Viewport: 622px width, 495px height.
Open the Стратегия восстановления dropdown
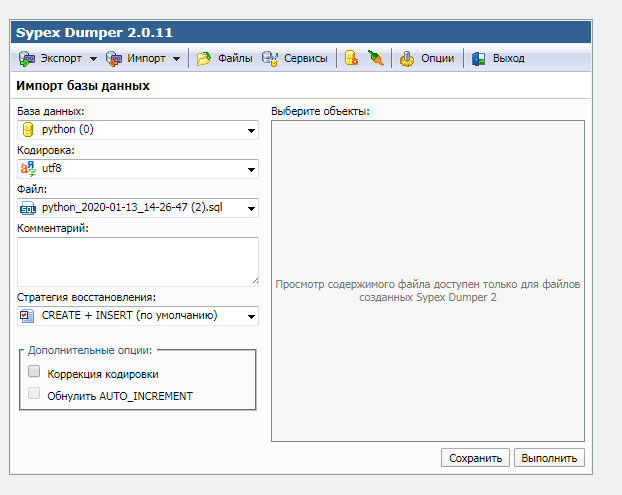[138, 316]
